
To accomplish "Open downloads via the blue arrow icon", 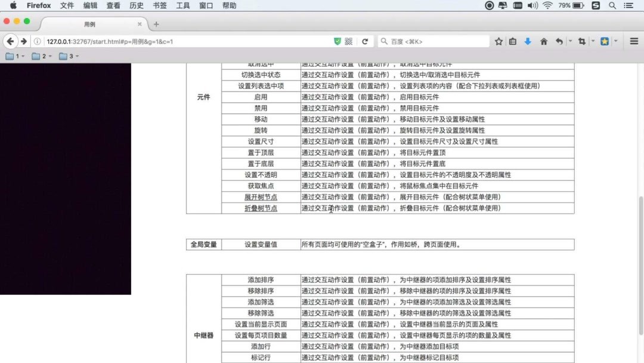I will coord(528,41).
